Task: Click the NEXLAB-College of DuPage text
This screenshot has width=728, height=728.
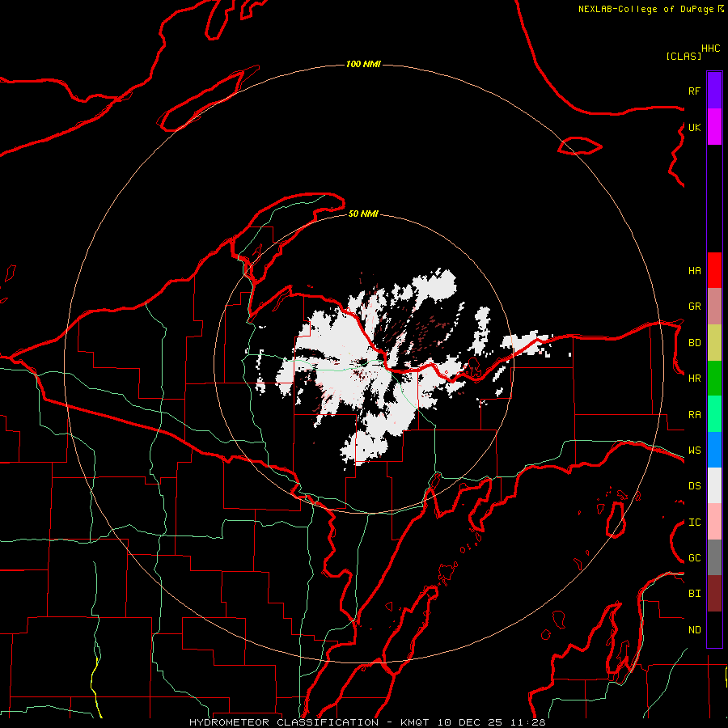Action: tap(645, 9)
